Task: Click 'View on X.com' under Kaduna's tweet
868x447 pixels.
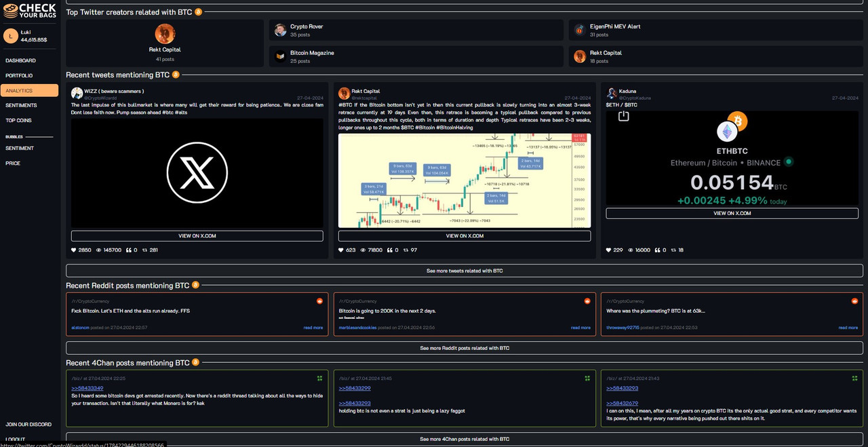Action: (732, 213)
